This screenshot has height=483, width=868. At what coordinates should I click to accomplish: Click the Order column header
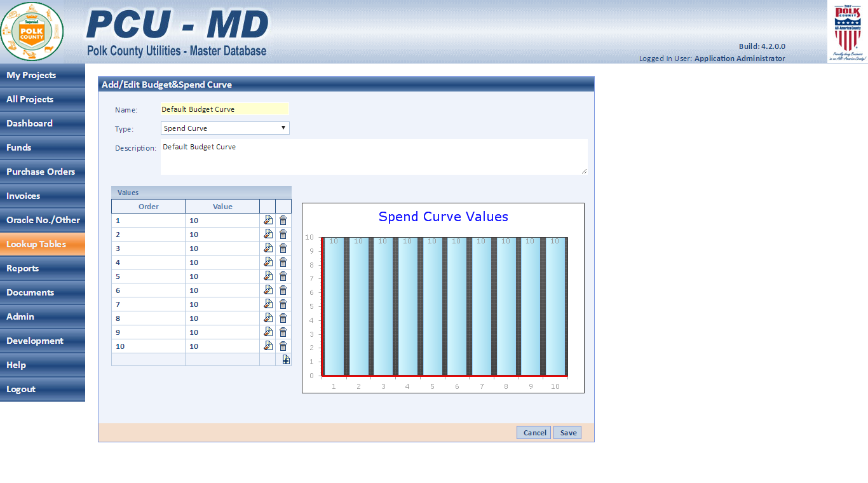[148, 207]
